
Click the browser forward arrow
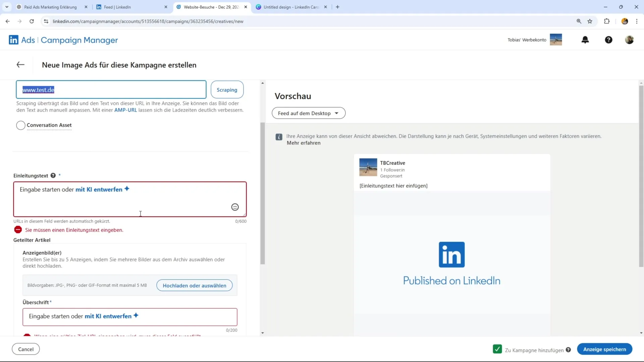[x=19, y=21]
